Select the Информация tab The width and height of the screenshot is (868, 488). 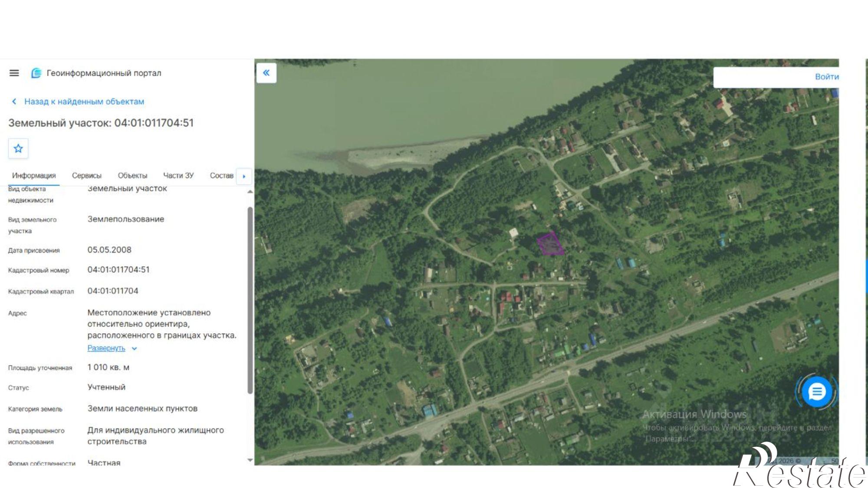click(34, 176)
